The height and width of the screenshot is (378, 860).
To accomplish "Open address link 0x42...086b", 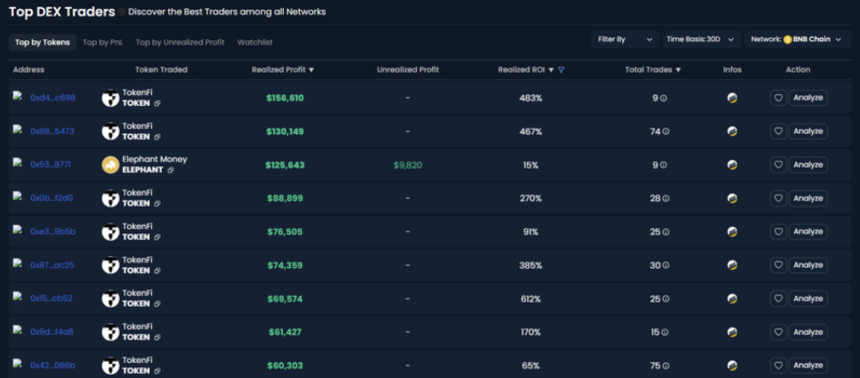I will 53,365.
